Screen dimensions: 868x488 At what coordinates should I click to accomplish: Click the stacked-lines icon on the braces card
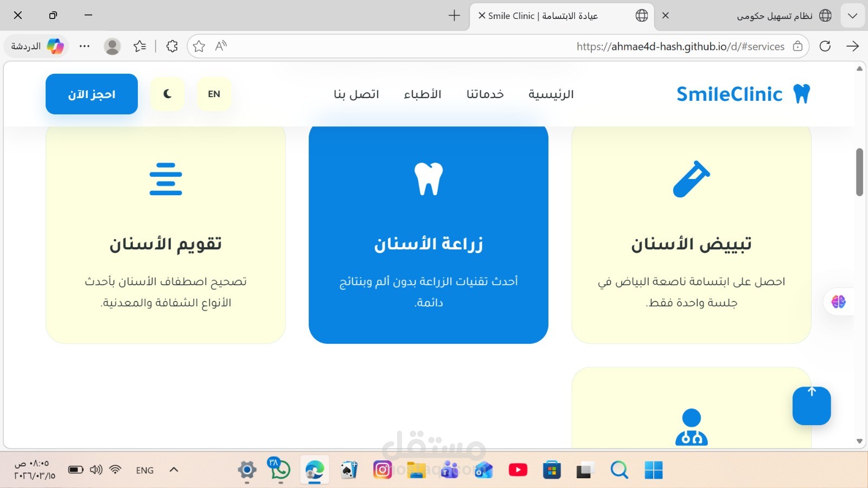[166, 179]
